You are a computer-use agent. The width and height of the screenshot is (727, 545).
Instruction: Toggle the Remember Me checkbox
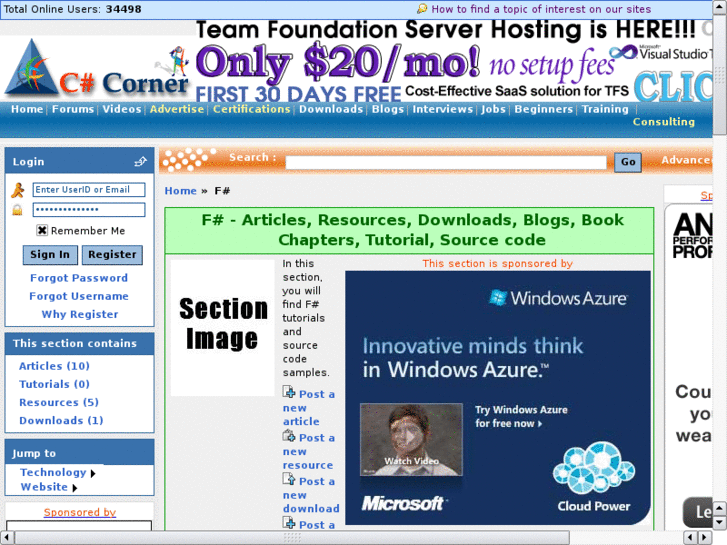42,231
